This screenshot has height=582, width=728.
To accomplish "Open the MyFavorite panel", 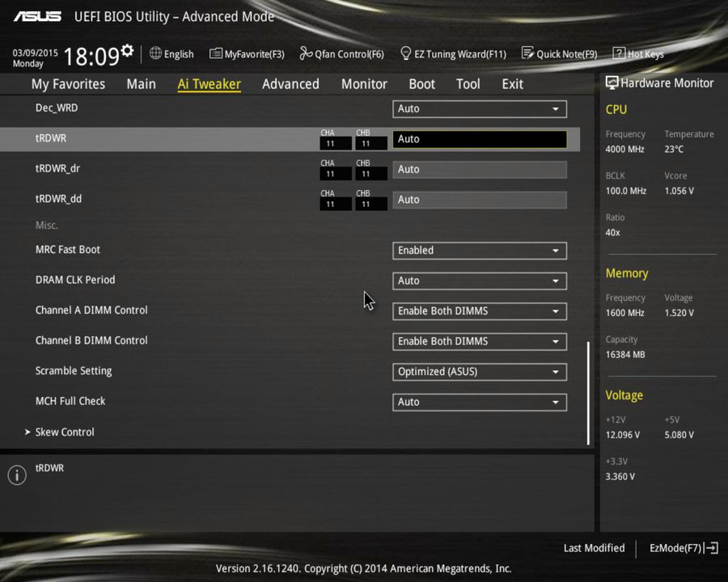I will [247, 53].
